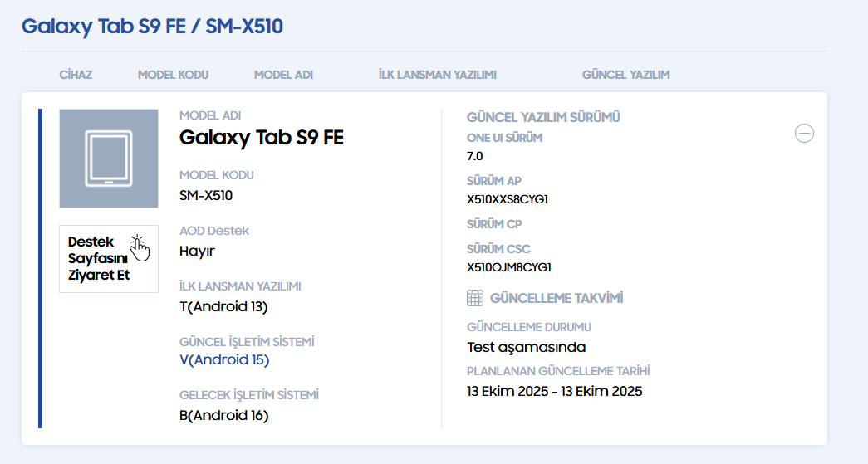Click the page title Galaxy Tab S9 FE / SM-X510
Screen dimensions: 868x464
(x=152, y=27)
